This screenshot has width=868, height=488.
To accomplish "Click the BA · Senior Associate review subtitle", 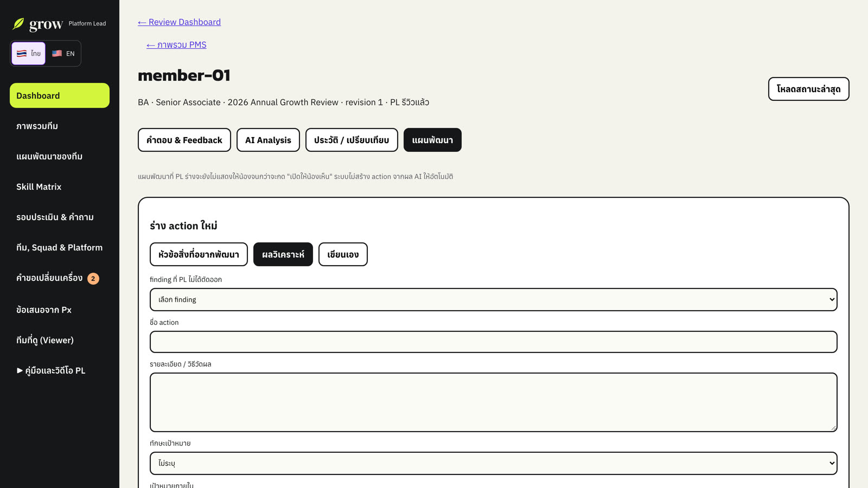I will (x=283, y=102).
